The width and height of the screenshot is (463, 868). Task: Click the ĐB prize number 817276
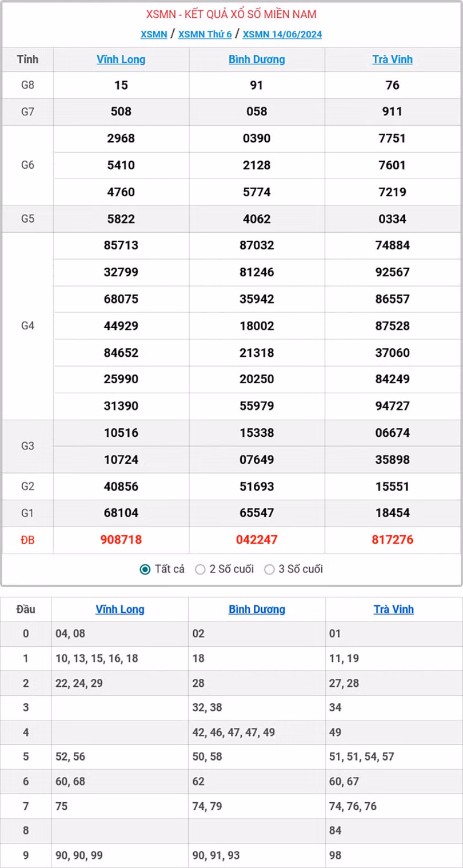pyautogui.click(x=393, y=539)
